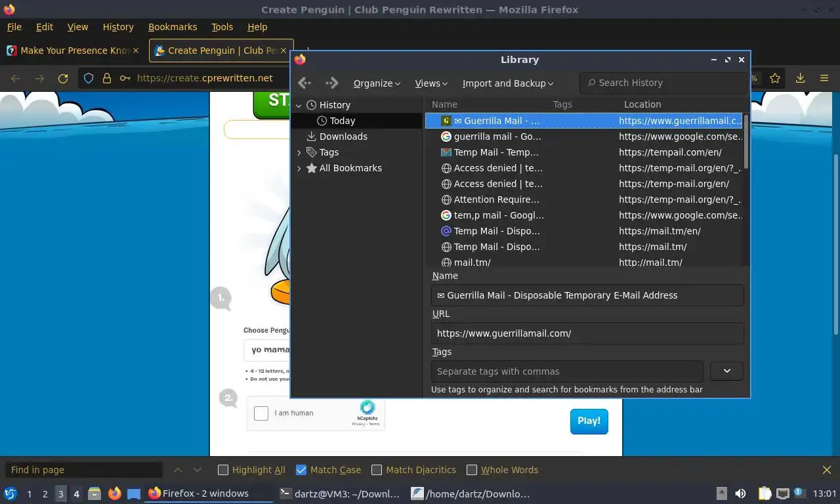Uncheck the Match Case checkbox
This screenshot has width=840, height=504.
pyautogui.click(x=301, y=470)
